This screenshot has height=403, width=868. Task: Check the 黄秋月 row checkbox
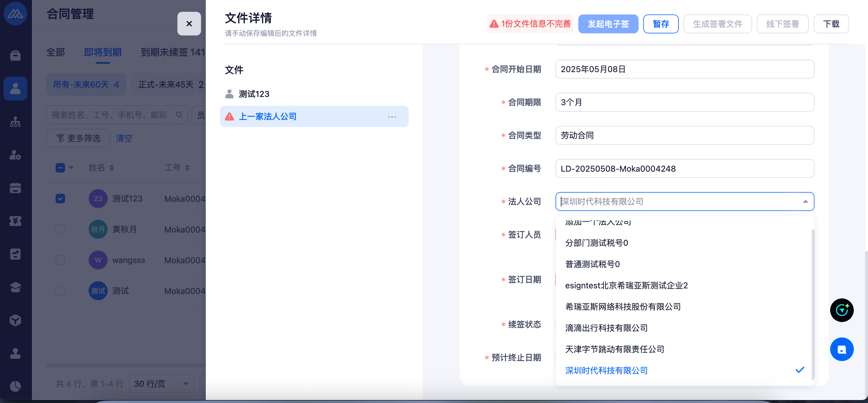tap(60, 229)
